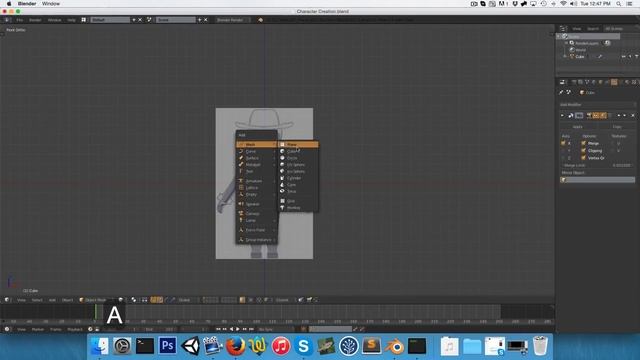Toggle the Mirror Z axis checkbox
This screenshot has width=640, height=360.
point(563,158)
